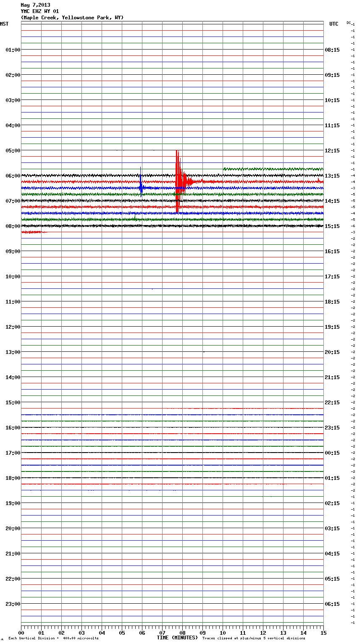Screen dimensions: 357x644
Task: Click the "00" minute tick label
Action: coord(21,633)
